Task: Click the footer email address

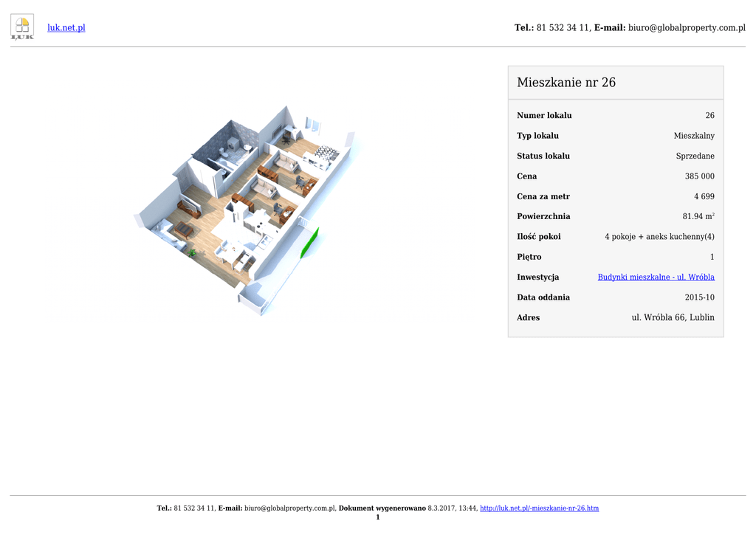Action: 290,508
